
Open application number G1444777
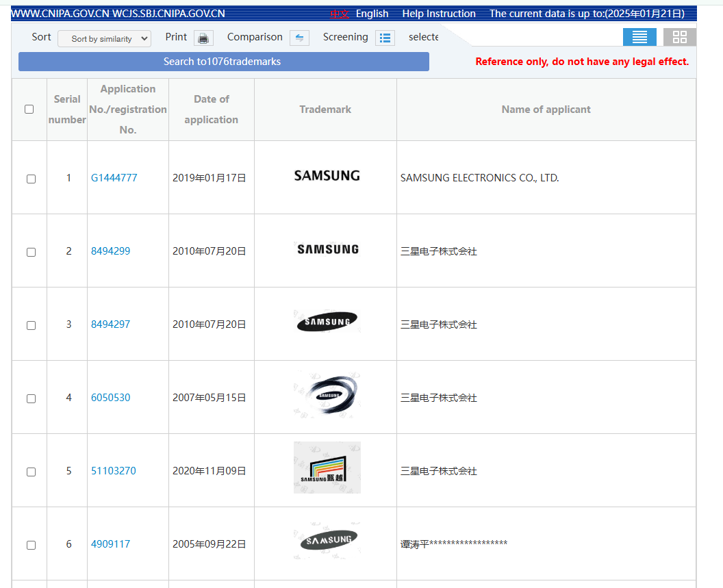pos(114,177)
